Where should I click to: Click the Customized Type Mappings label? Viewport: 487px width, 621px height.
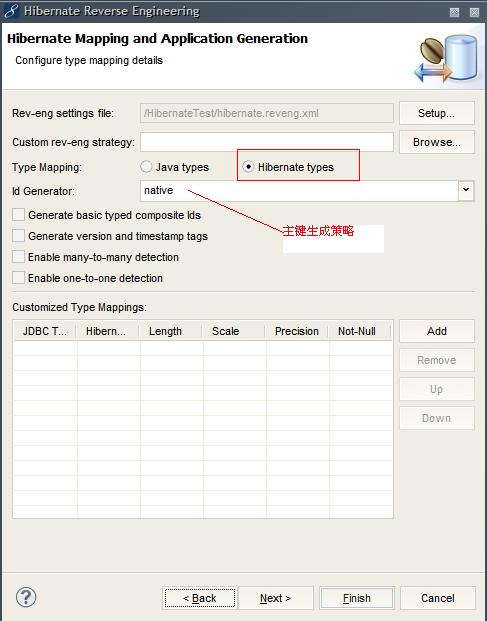pos(79,307)
